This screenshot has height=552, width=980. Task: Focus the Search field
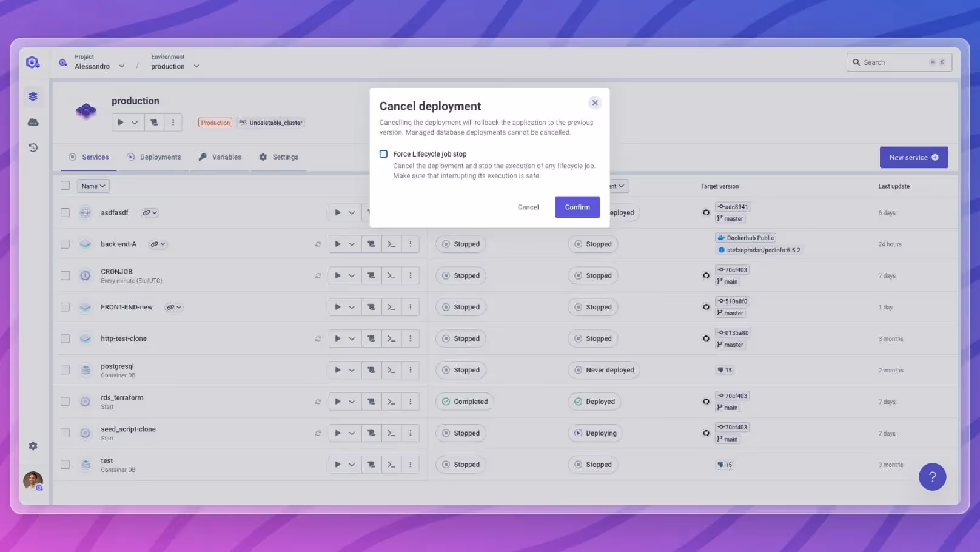point(899,62)
